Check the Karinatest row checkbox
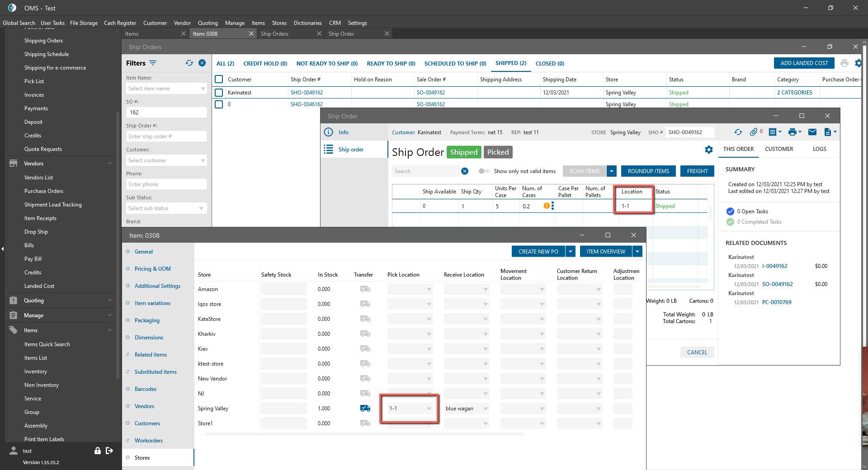Viewport: 868px width, 470px height. click(x=219, y=93)
